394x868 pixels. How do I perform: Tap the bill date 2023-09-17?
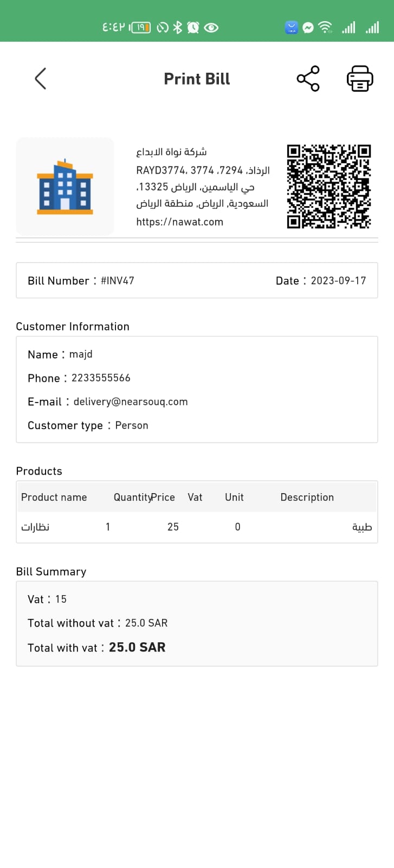pyautogui.click(x=338, y=281)
